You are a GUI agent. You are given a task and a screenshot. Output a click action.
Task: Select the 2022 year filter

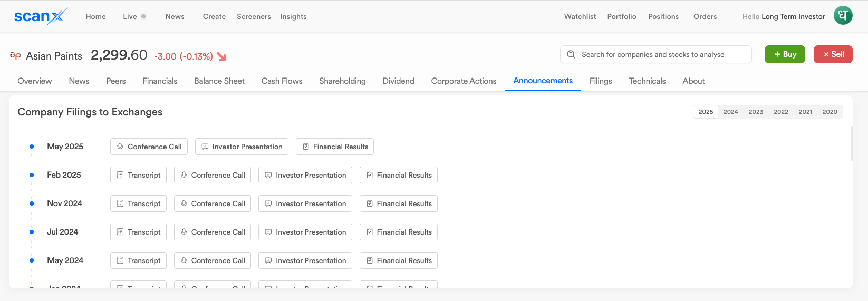(x=781, y=112)
